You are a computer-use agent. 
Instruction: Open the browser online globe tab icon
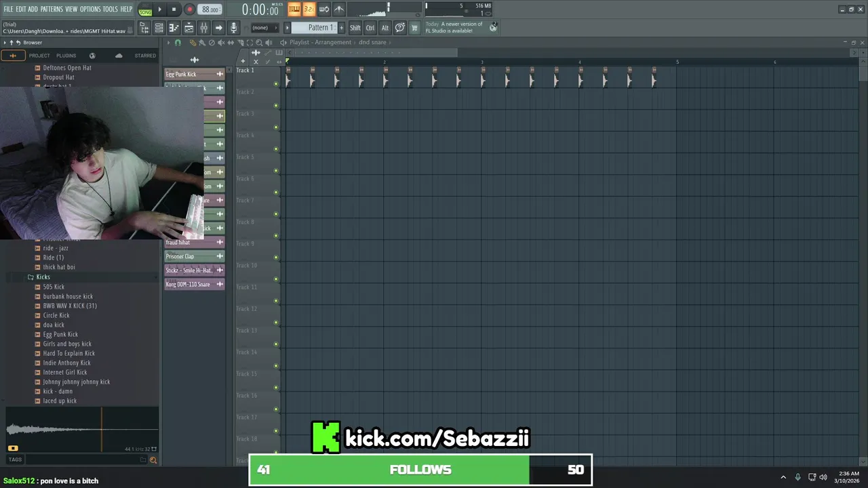(x=92, y=56)
